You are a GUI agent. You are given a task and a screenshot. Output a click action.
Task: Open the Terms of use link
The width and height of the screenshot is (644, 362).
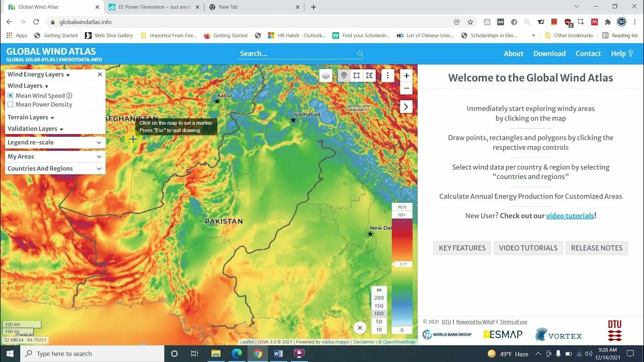(x=513, y=322)
